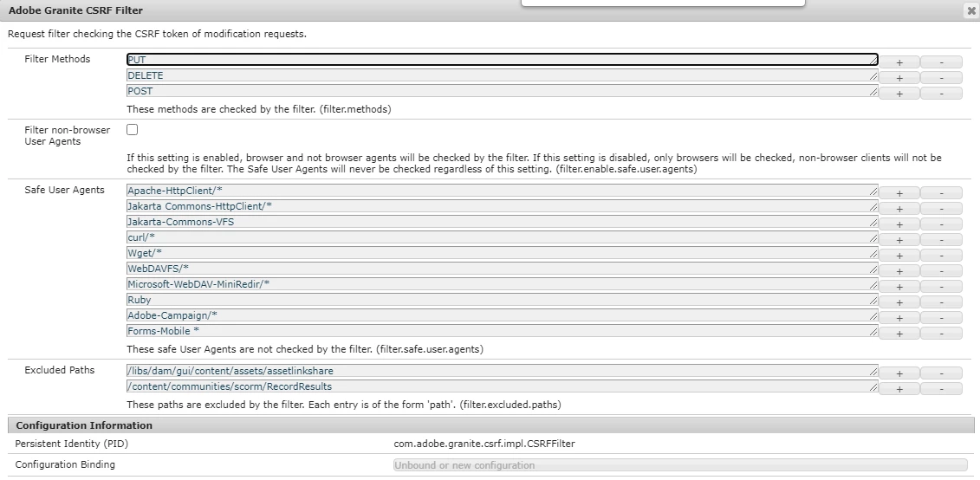Click plus next to Jakarta-Commons-VFS agent
This screenshot has height=480, width=980.
coord(899,224)
